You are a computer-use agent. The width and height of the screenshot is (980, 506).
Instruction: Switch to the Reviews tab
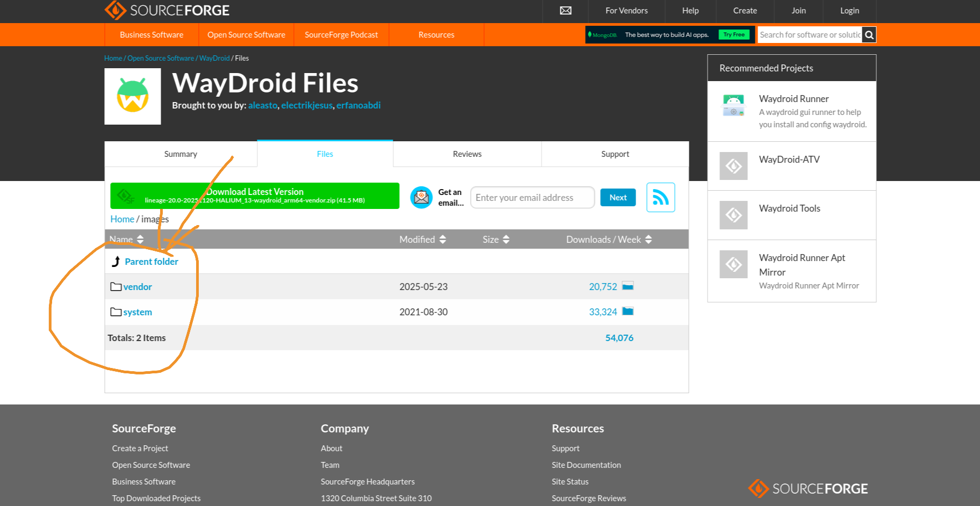(x=466, y=154)
